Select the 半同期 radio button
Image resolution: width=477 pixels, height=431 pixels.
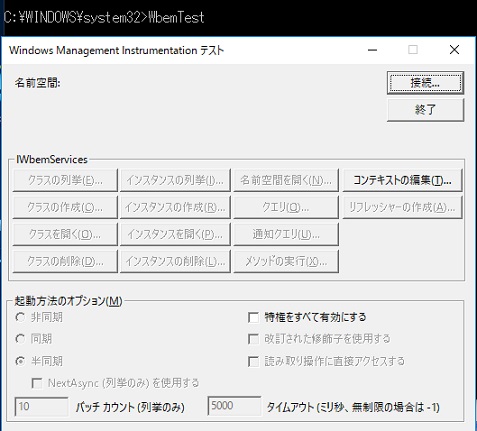click(x=20, y=361)
